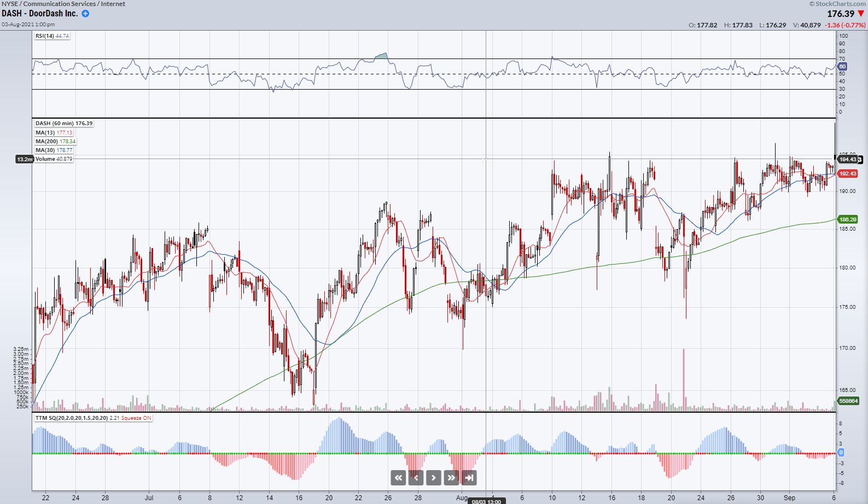Viewport: 868px width, 504px height.
Task: Click the Volume 40,879 legend entry
Action: (54, 159)
